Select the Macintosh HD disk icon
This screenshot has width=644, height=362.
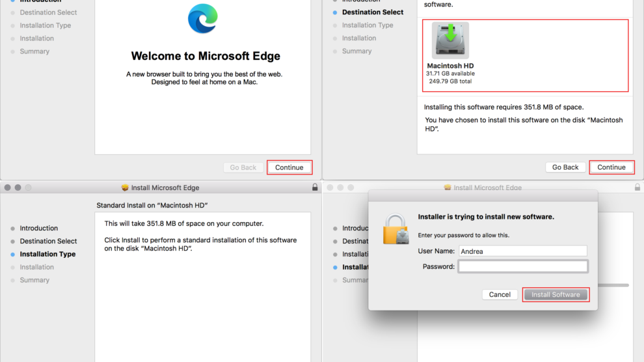click(450, 40)
